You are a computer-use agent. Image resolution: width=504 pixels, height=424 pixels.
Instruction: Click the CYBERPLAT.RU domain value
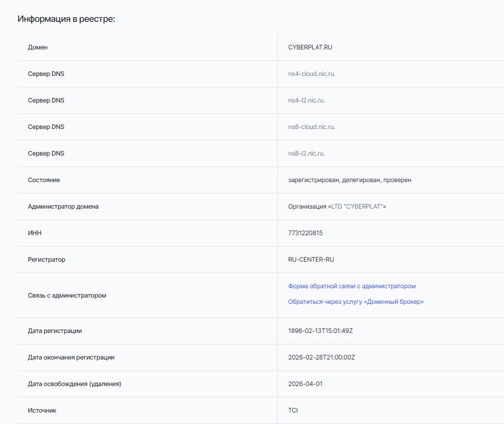point(310,47)
